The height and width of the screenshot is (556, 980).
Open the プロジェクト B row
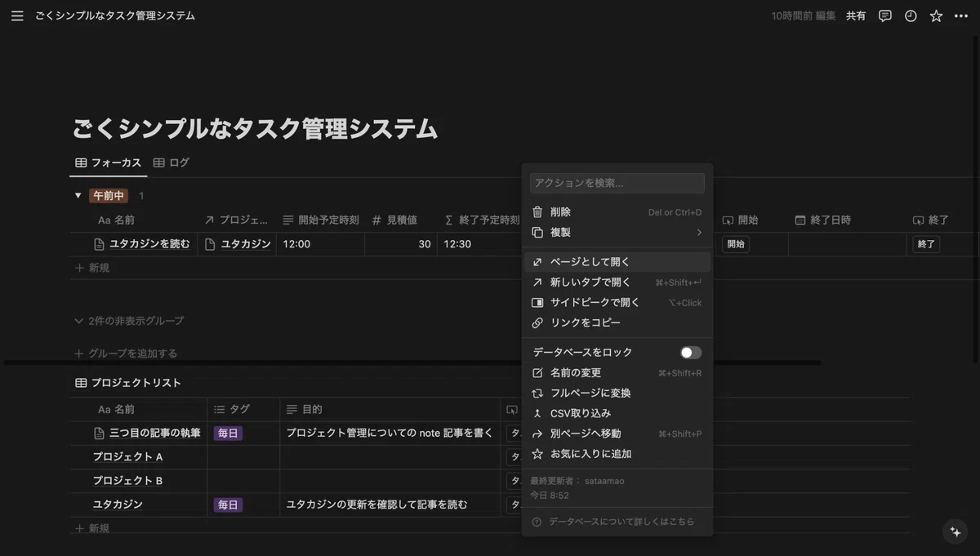(x=128, y=481)
